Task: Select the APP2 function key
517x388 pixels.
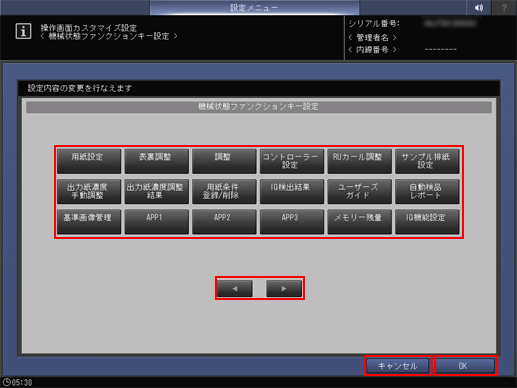Action: 224,222
